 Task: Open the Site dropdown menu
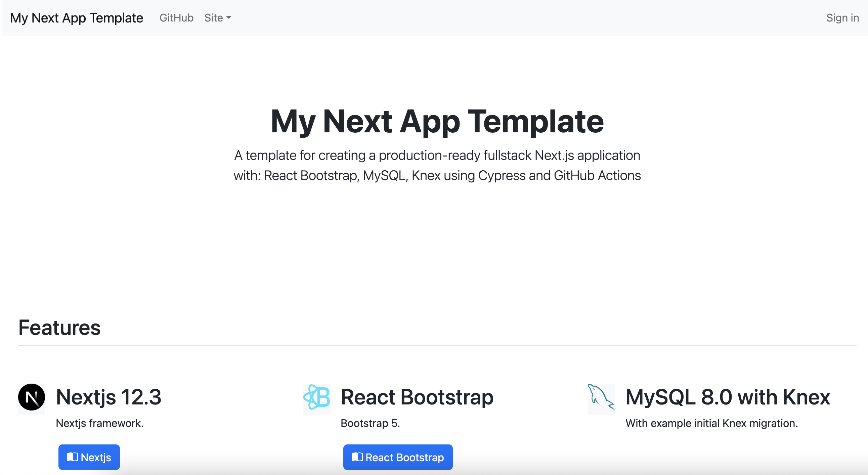(218, 18)
